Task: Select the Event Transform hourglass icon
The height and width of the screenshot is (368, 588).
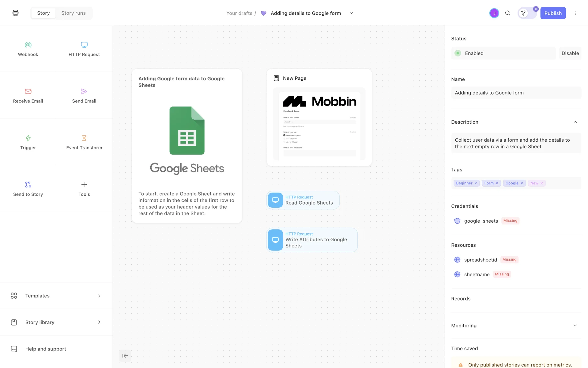Action: tap(84, 138)
